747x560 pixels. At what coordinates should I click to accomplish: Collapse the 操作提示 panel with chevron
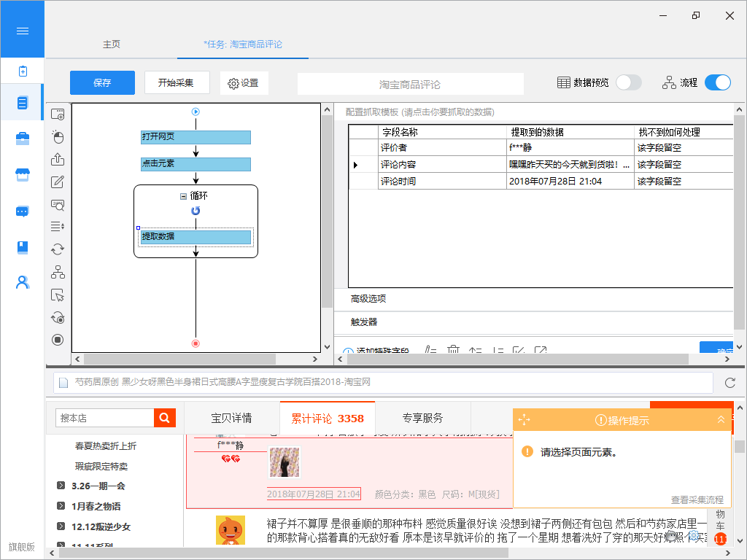(721, 419)
